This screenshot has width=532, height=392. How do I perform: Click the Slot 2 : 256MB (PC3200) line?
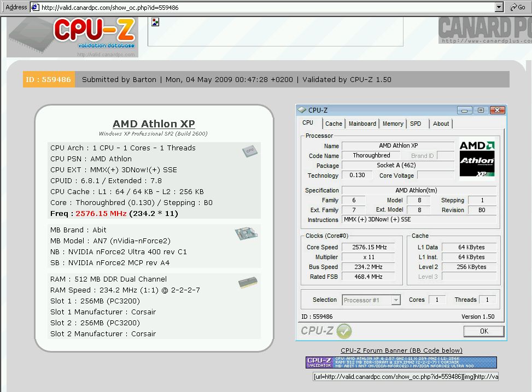click(x=95, y=323)
